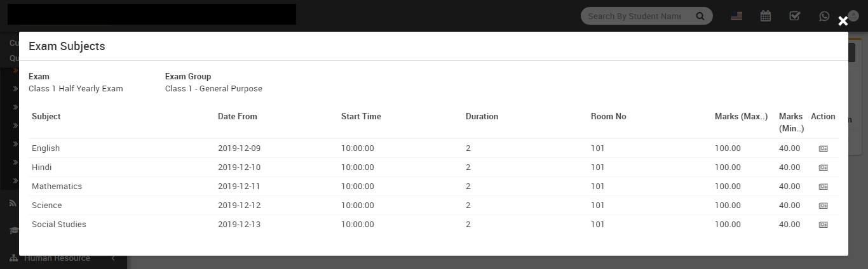868x269 pixels.
Task: Open the Social Studies row action icon
Action: click(x=823, y=225)
